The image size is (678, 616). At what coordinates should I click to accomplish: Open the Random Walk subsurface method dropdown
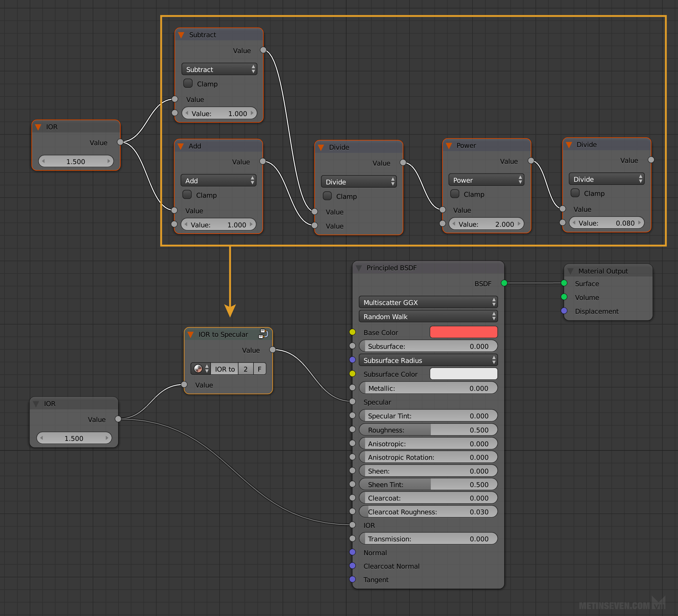coord(428,316)
